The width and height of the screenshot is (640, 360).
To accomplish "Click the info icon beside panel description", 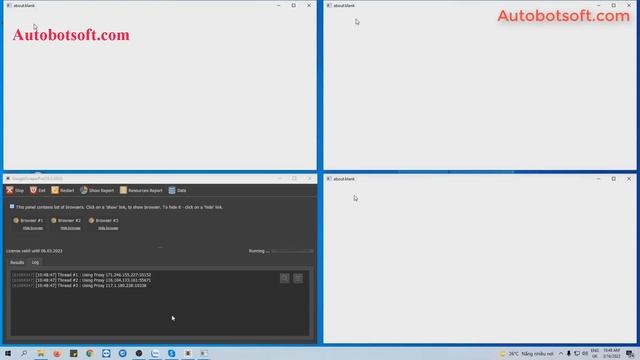I will click(12, 207).
